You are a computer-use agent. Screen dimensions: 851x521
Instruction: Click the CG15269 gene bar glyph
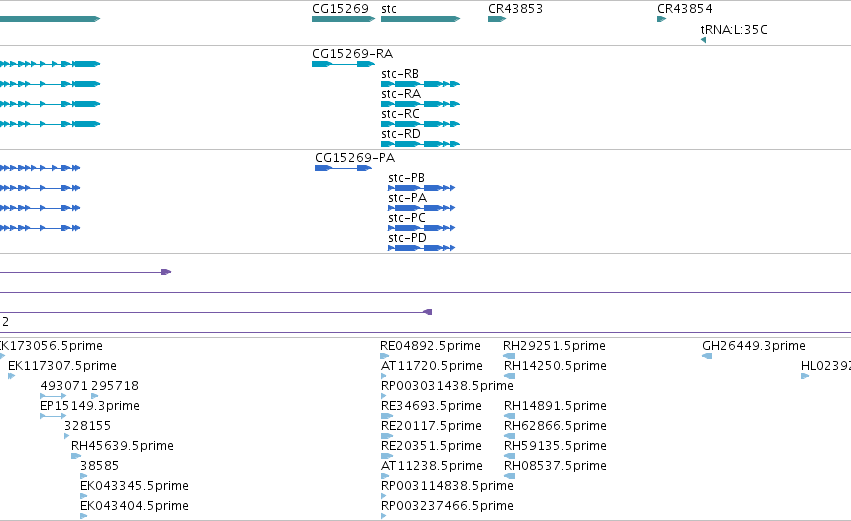coord(344,19)
